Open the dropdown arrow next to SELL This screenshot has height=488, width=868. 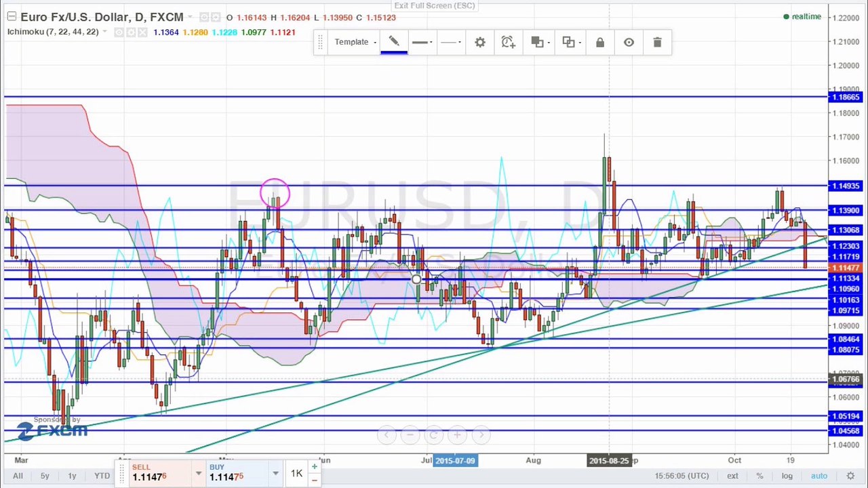pos(199,473)
